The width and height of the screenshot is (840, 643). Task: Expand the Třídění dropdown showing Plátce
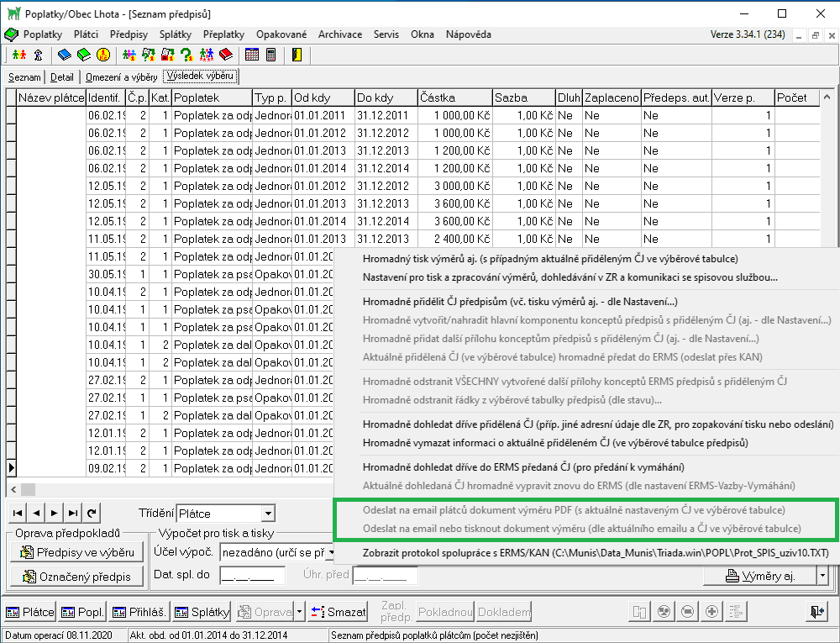268,514
